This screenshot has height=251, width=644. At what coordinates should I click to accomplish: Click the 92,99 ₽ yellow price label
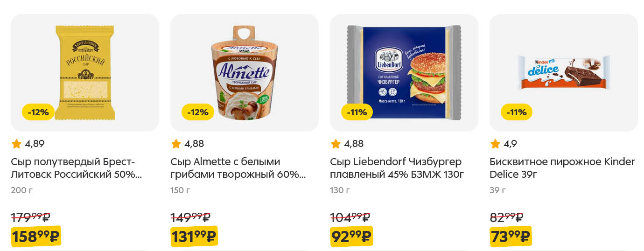(351, 237)
